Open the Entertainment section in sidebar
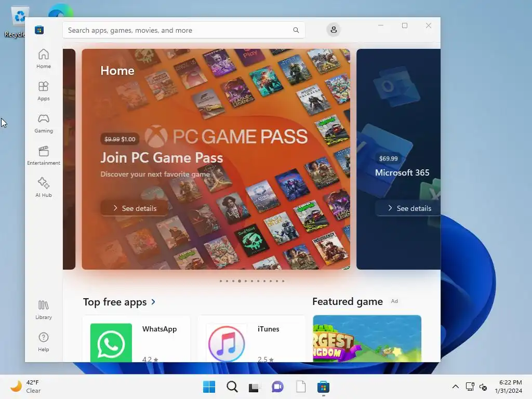Screen dimensions: 532x399 point(44,156)
